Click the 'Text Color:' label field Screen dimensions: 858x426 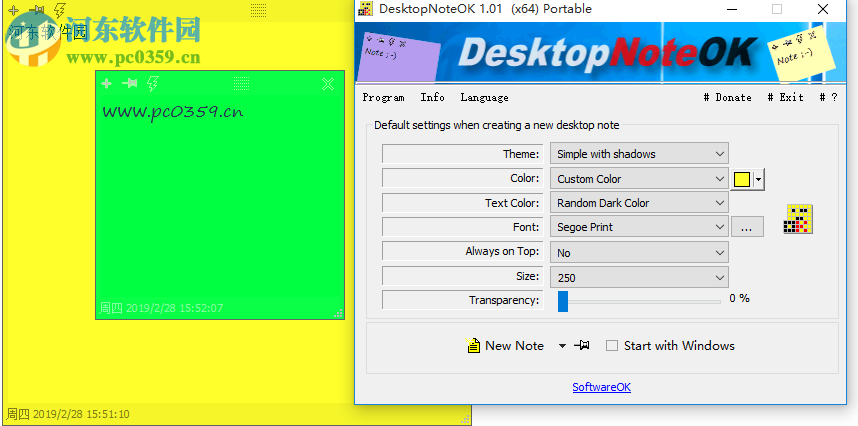pos(462,203)
